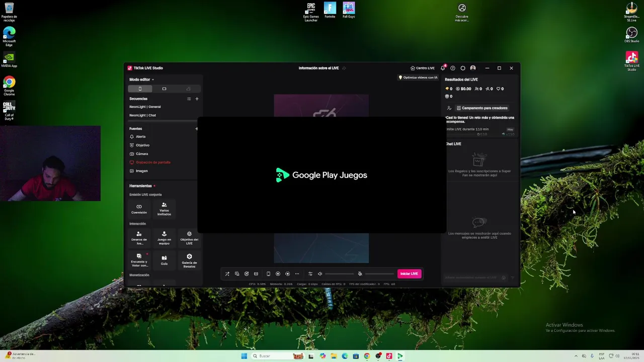Open OBS Studio desktop shortcut
Screen dimensions: 644x362
click(x=631, y=35)
